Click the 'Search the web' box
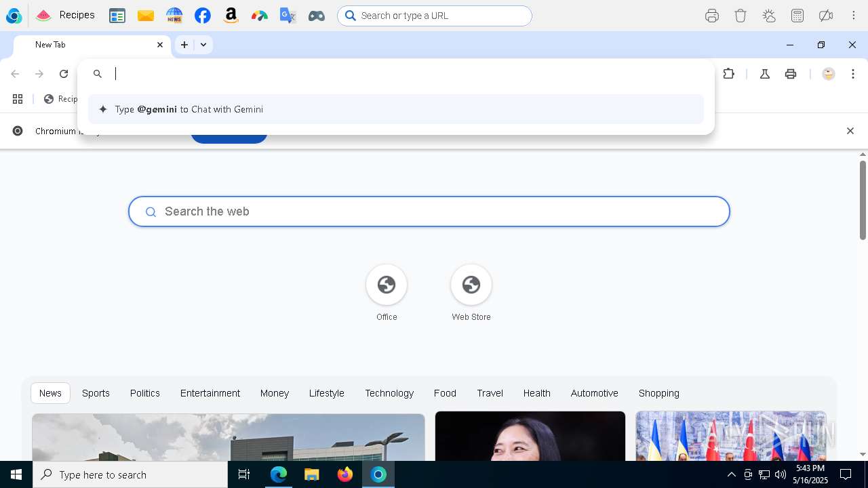Image resolution: width=868 pixels, height=488 pixels. coord(429,211)
